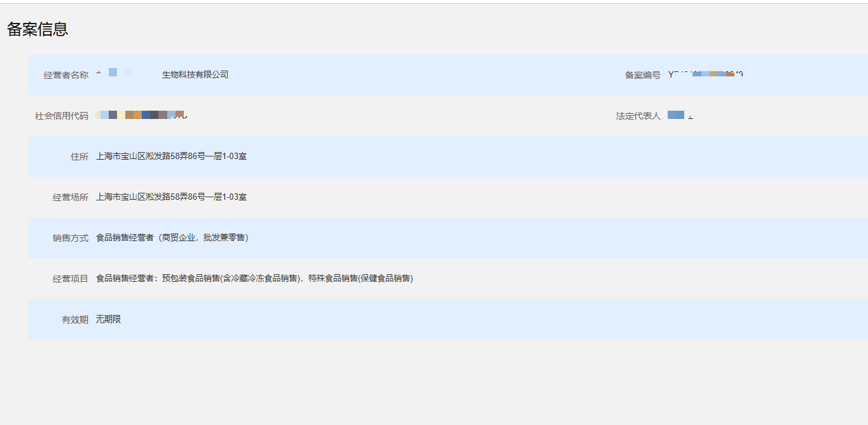Click the 经营项目 field label
Image resolution: width=868 pixels, height=425 pixels.
[x=71, y=279]
